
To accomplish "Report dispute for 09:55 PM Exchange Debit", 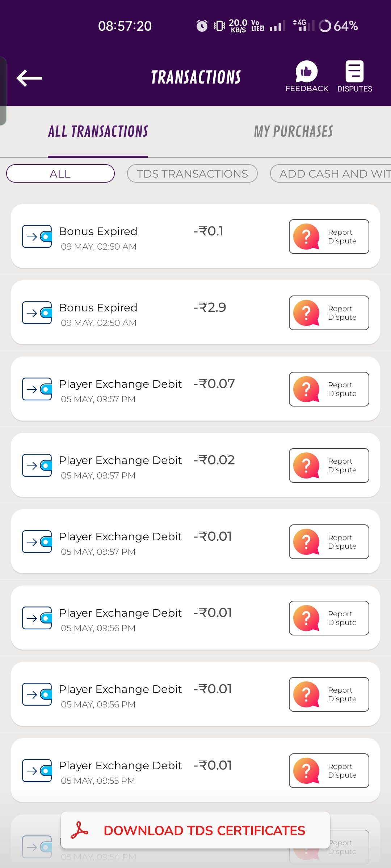I will click(329, 771).
